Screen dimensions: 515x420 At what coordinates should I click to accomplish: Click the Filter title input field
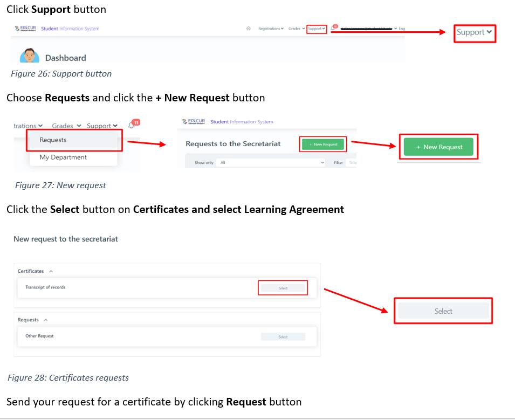351,162
